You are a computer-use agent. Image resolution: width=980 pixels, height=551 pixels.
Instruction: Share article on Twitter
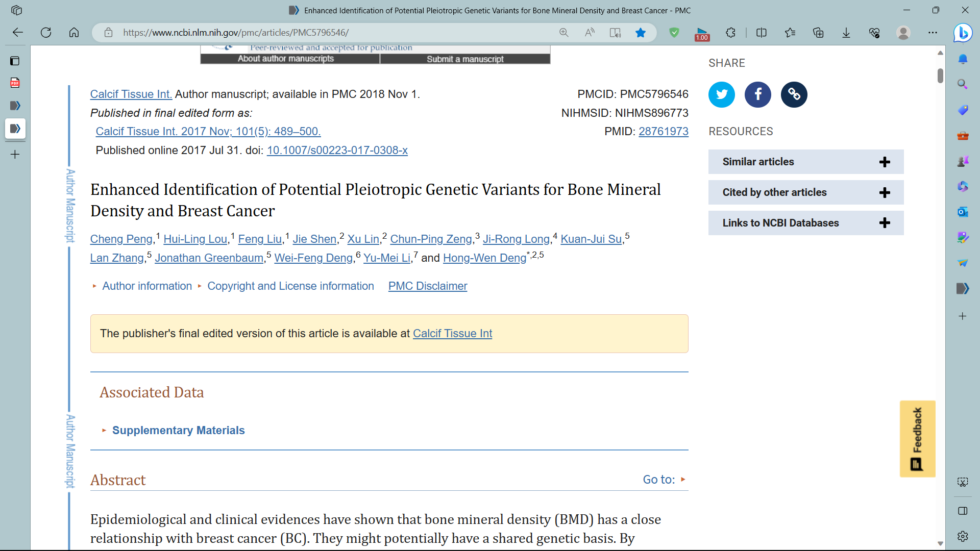(x=721, y=94)
